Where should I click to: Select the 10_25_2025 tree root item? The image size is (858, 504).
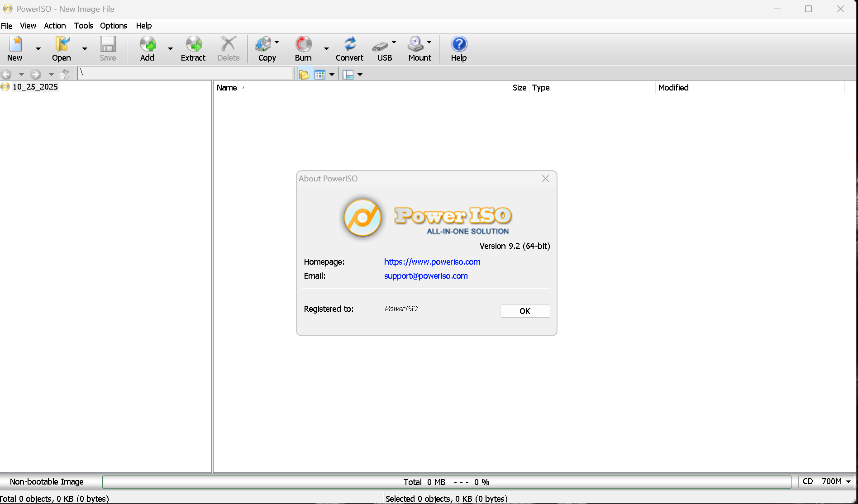[35, 87]
